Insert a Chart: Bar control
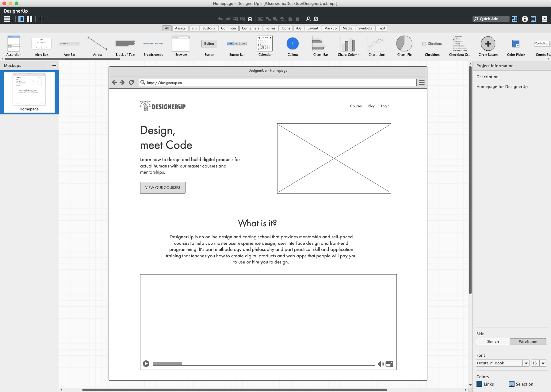Viewport: 551px width, 392px height. point(320,46)
